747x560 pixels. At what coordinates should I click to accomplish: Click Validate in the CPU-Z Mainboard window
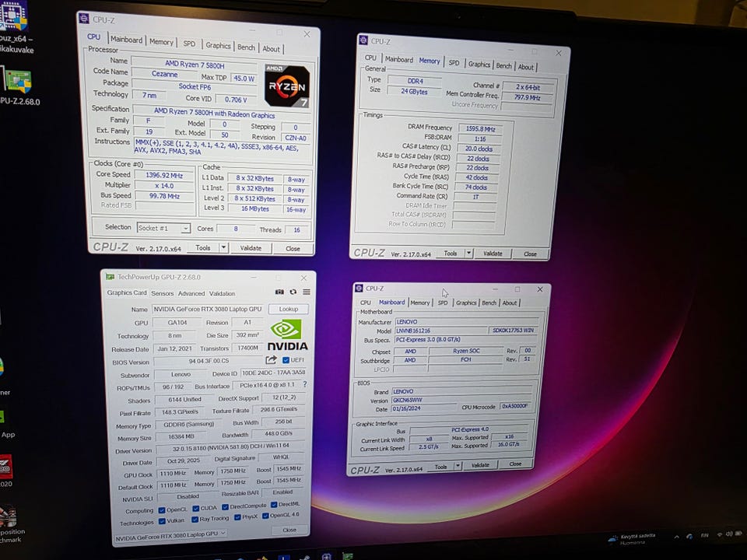pos(480,465)
